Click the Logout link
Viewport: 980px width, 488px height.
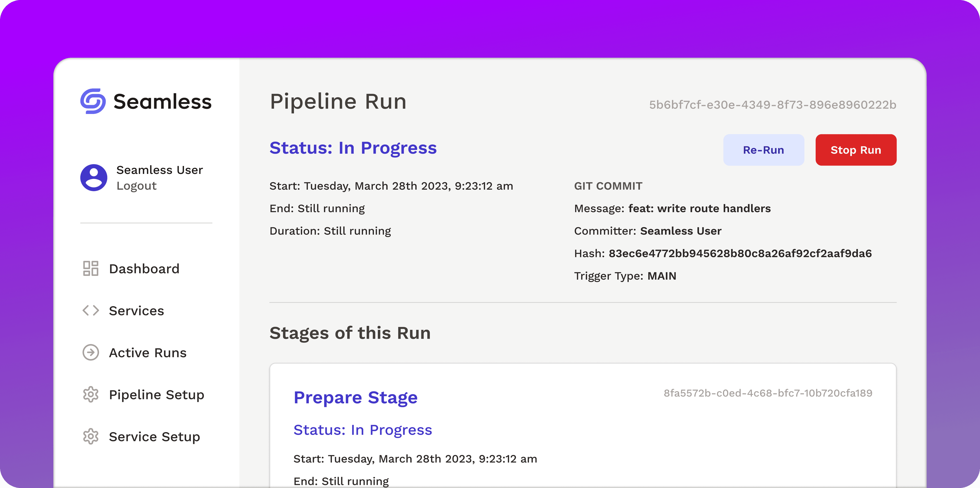(136, 186)
